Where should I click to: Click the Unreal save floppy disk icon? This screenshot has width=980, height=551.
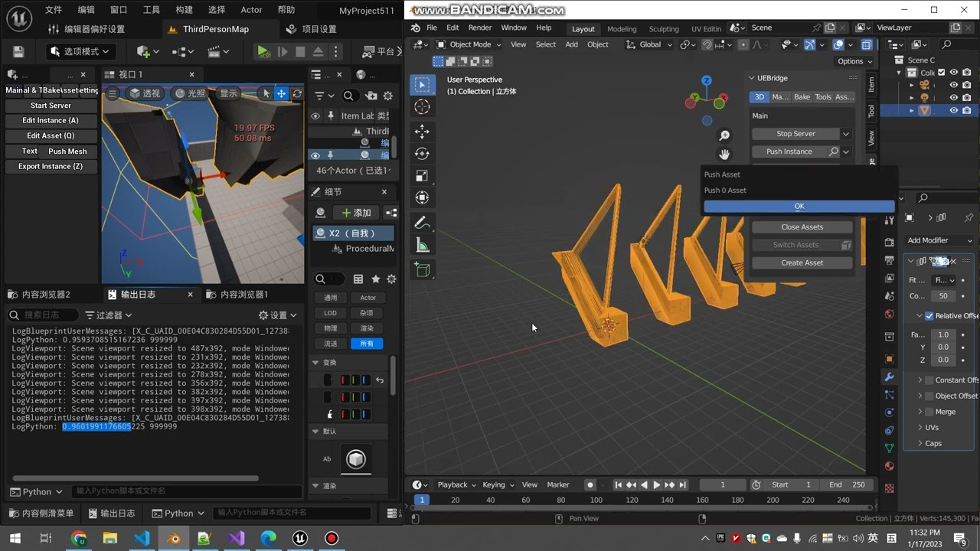coord(18,51)
